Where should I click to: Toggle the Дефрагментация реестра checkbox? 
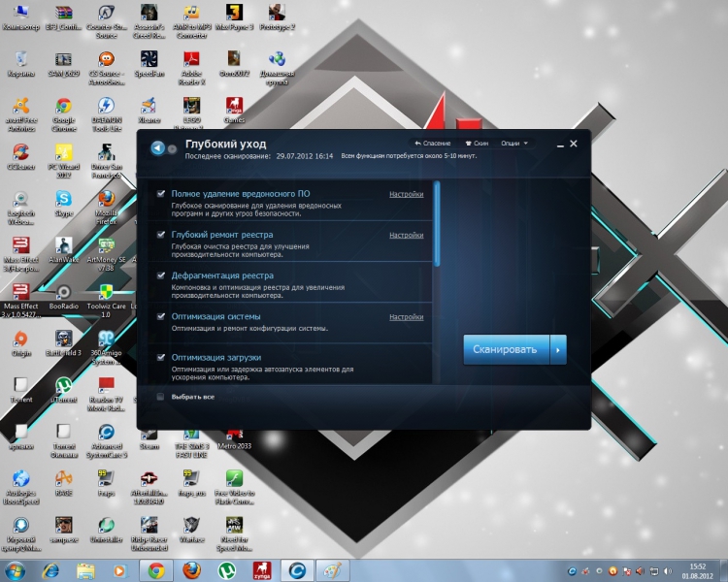161,275
